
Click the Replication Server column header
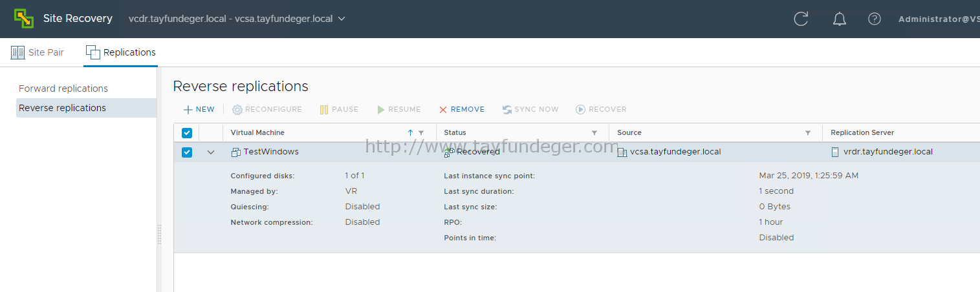point(862,132)
